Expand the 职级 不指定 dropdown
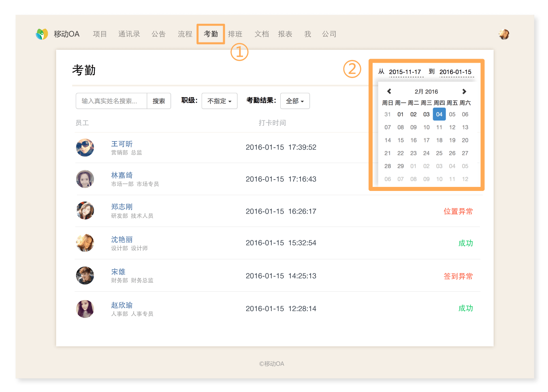The height and width of the screenshot is (392, 548). 219,101
